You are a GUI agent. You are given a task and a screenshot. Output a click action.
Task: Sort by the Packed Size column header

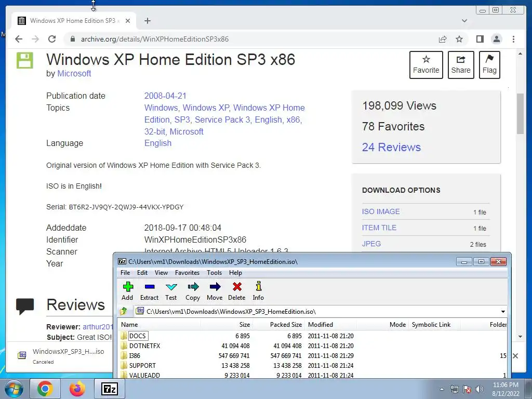[279, 324]
